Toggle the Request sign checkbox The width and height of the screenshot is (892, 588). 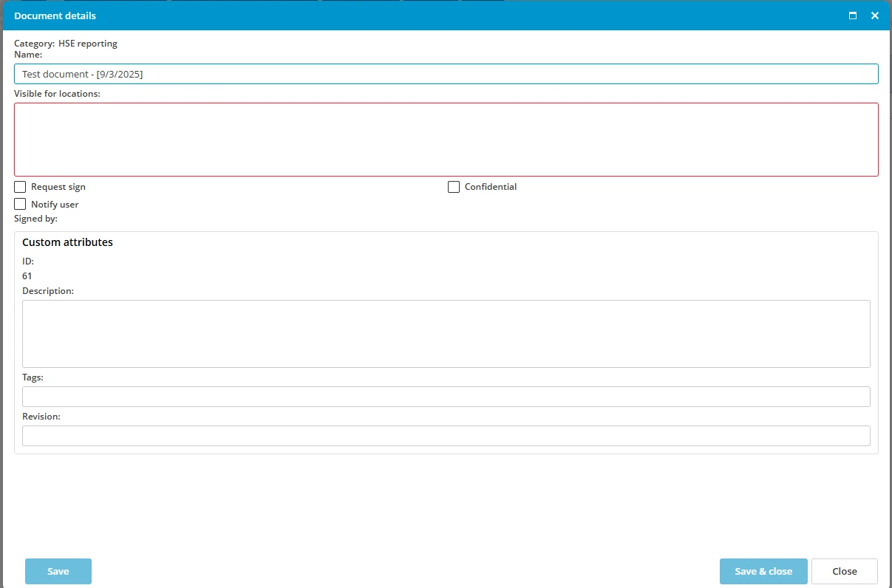(x=20, y=187)
